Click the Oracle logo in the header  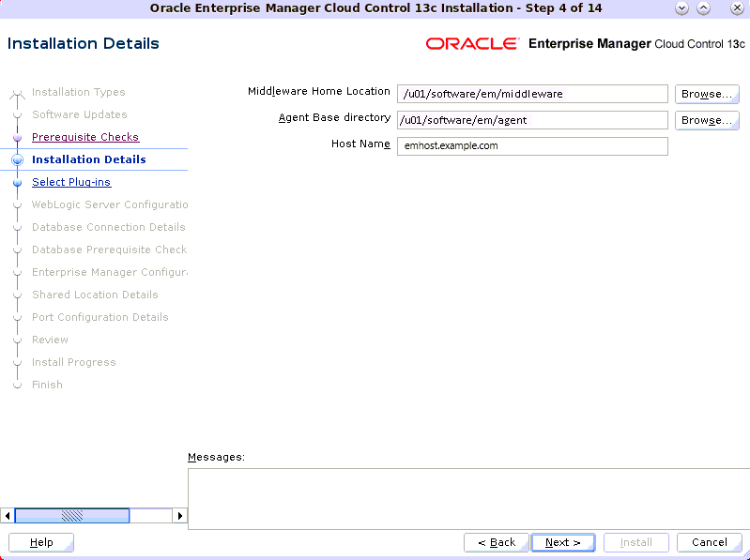point(472,43)
